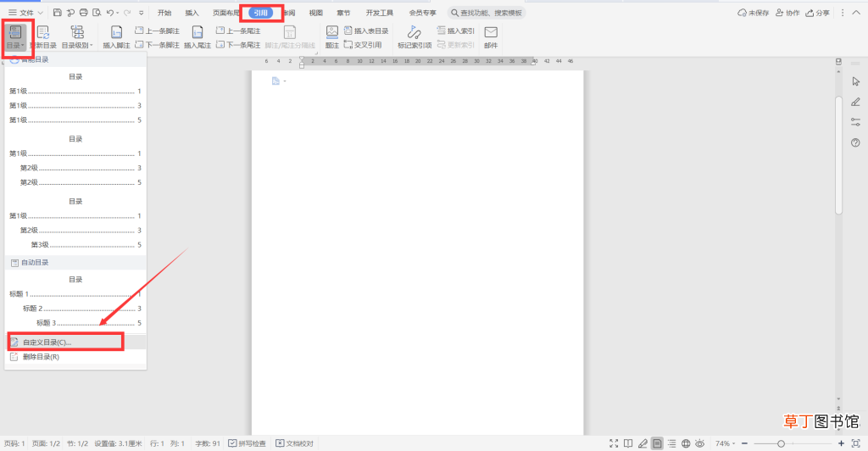This screenshot has width=868, height=451.
Task: Click the vertical scrollbar thumb of the document
Action: tap(838, 155)
